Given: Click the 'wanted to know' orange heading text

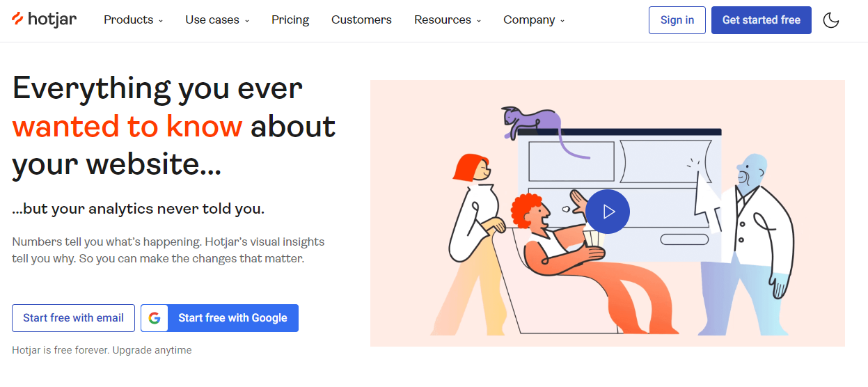Looking at the screenshot, I should (127, 127).
